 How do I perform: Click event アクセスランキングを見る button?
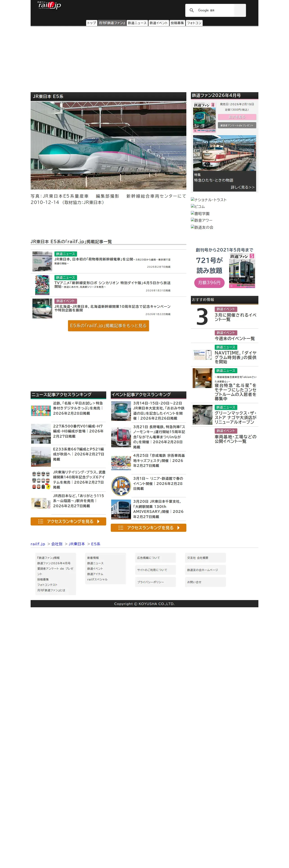pos(148,528)
